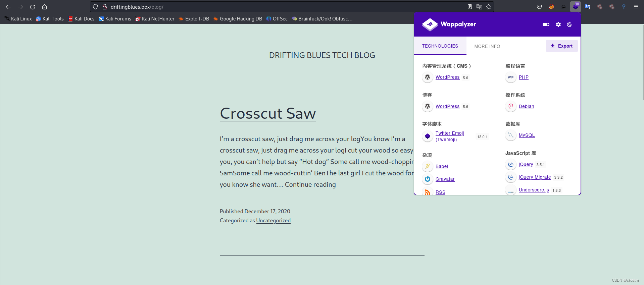Viewport: 644px width, 285px height.
Task: Click the Babel icon
Action: click(428, 166)
